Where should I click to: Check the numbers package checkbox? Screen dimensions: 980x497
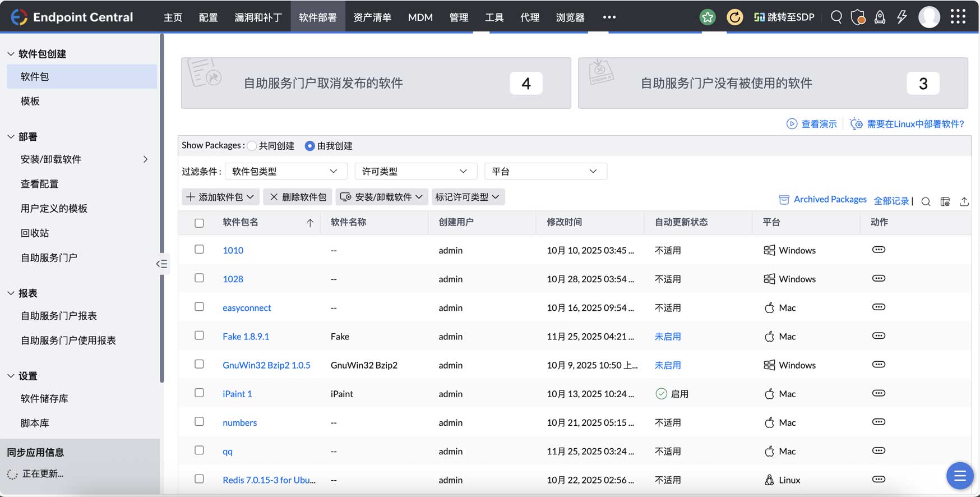[x=199, y=421]
